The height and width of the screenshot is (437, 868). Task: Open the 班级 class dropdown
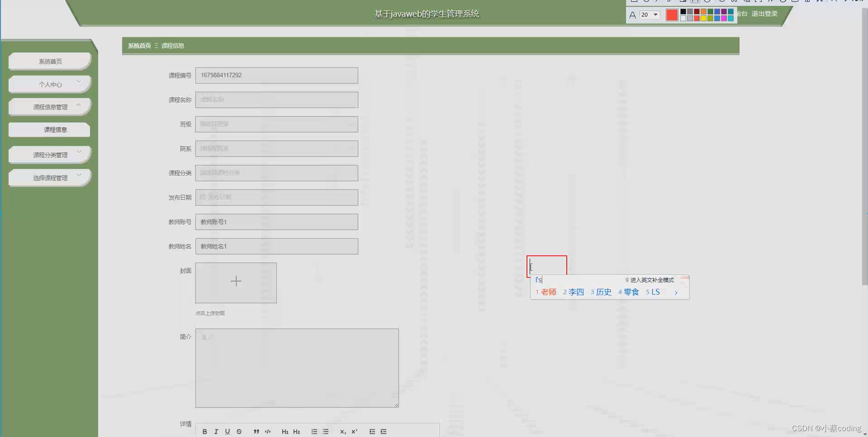coord(277,124)
